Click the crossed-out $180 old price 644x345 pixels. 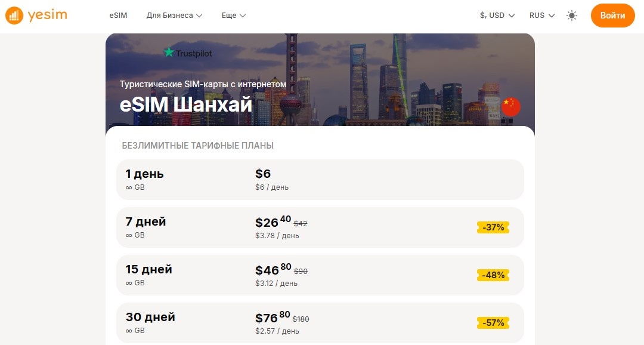301,319
